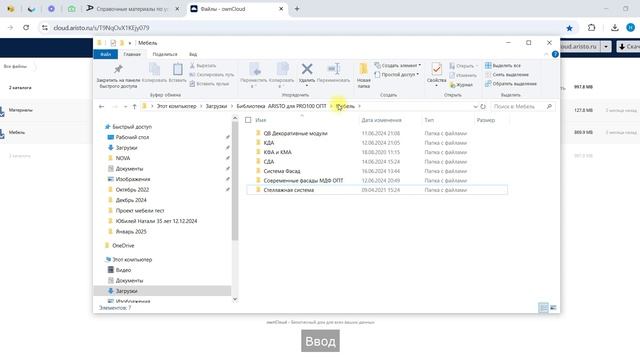Open the browser extensions puzzle icon
Image resolution: width=640 pixels, height=360 pixels.
click(x=591, y=28)
